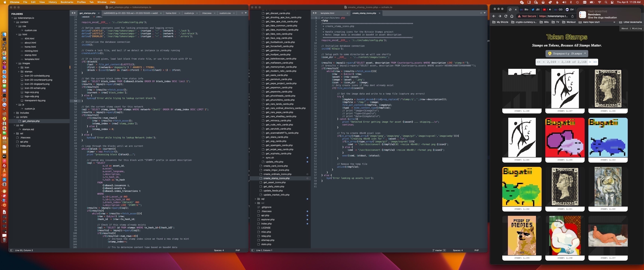Collapse the scripts folder in tokenstamps.io sidebar
Image resolution: width=644 pixels, height=270 pixels.
(14, 117)
